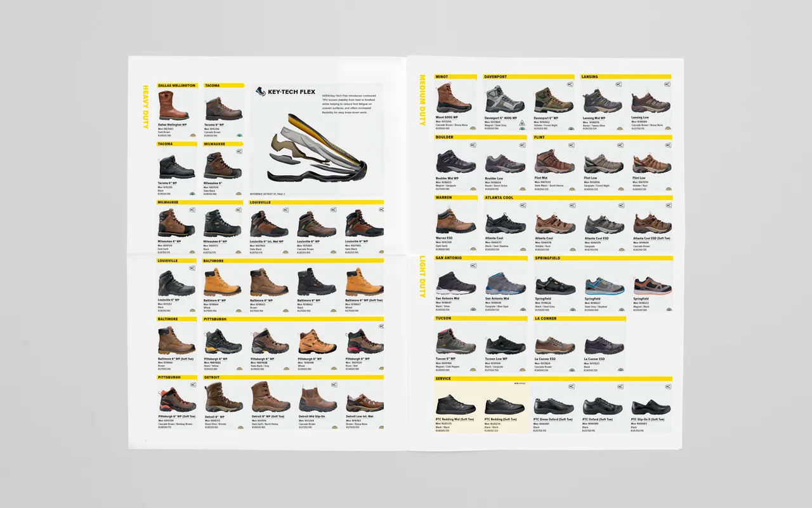Viewport: 812px width, 508px height.
Task: Click the "BOULDER" yellow header
Action: pos(481,137)
